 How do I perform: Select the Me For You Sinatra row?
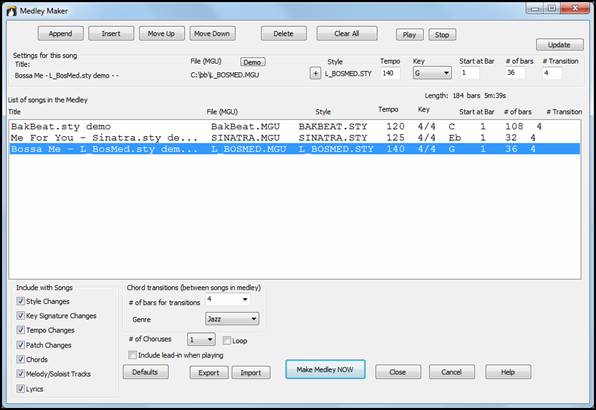tap(295, 138)
